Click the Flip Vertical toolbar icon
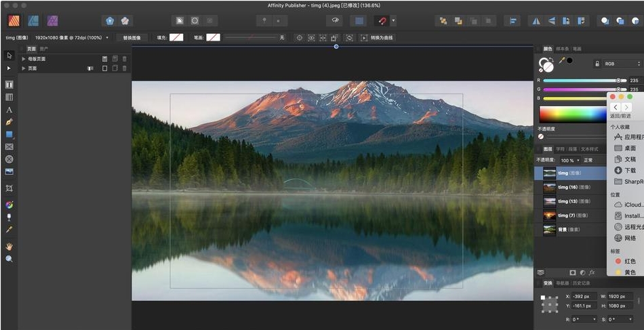Viewport: 644px width, 330px height. click(x=552, y=21)
